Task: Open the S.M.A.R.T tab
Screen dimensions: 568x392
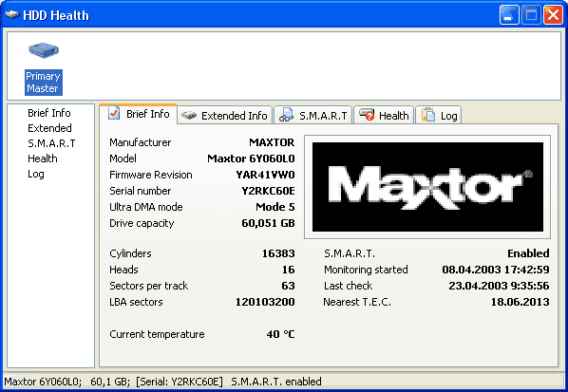Action: coord(313,116)
